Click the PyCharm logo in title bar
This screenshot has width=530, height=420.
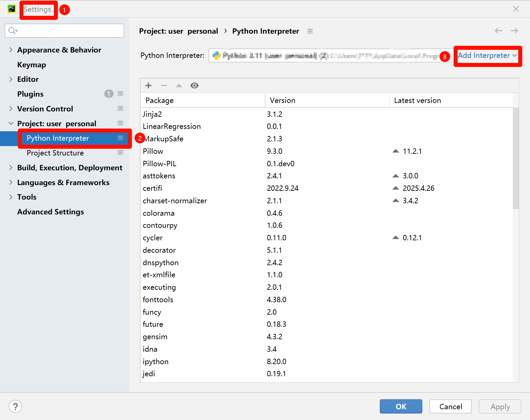point(12,9)
